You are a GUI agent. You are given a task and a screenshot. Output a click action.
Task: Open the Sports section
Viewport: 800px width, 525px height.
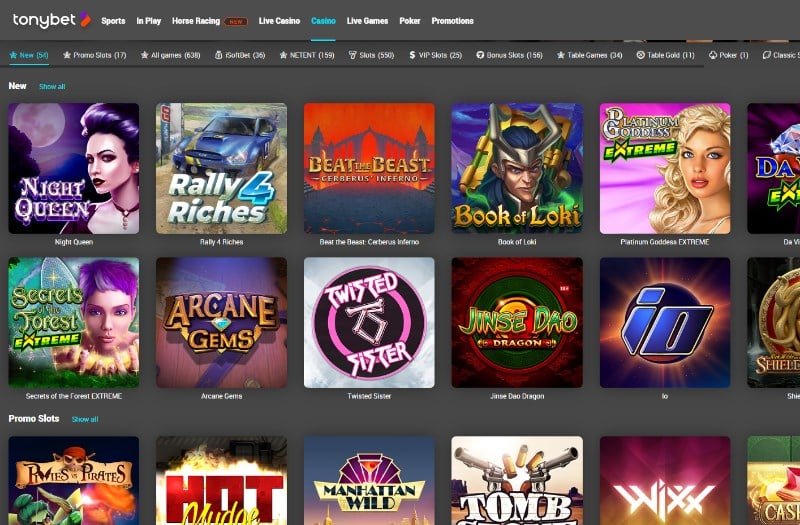tap(113, 21)
